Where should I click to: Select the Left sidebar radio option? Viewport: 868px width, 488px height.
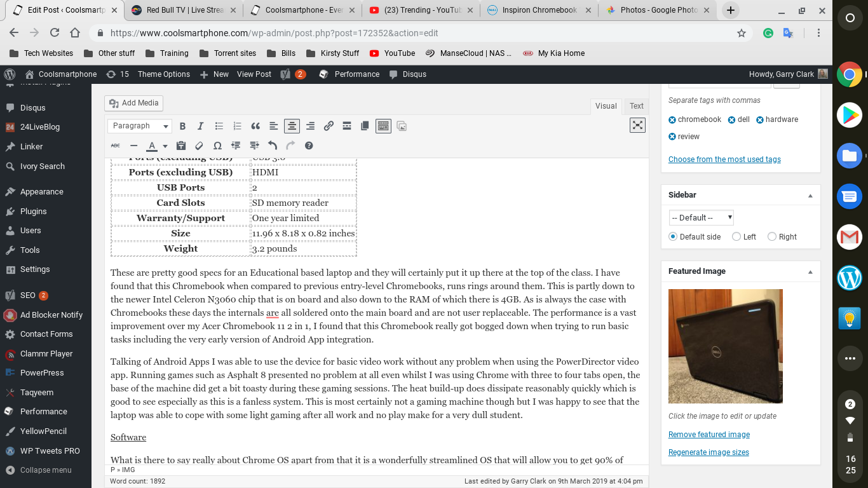click(x=736, y=236)
